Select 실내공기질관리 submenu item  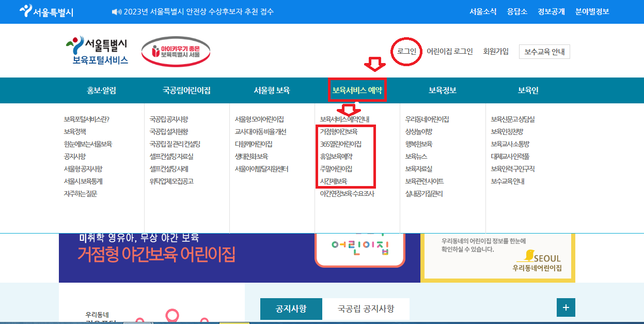click(x=424, y=194)
